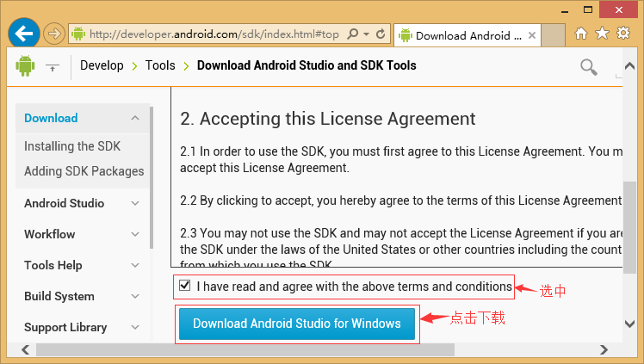Collapse the Download sidebar section chevron

[x=135, y=118]
